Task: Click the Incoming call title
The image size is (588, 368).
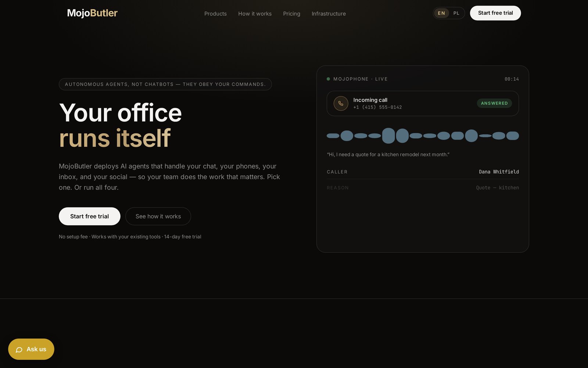Action: [370, 100]
